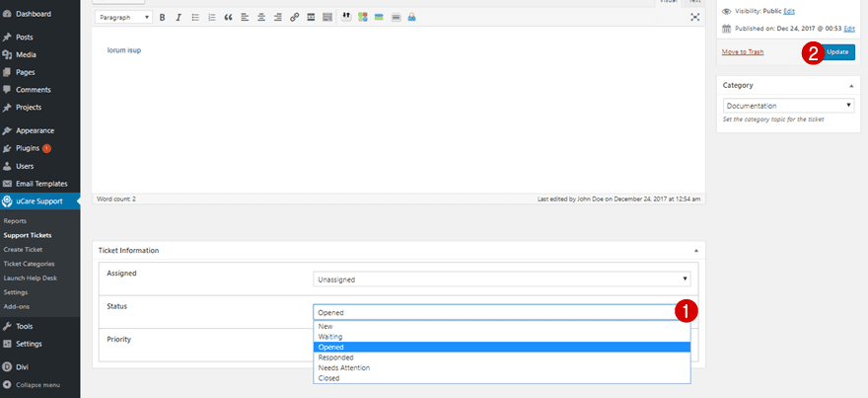This screenshot has height=398, width=868.
Task: Click the green-blue bar toolbar icon
Action: click(x=379, y=17)
